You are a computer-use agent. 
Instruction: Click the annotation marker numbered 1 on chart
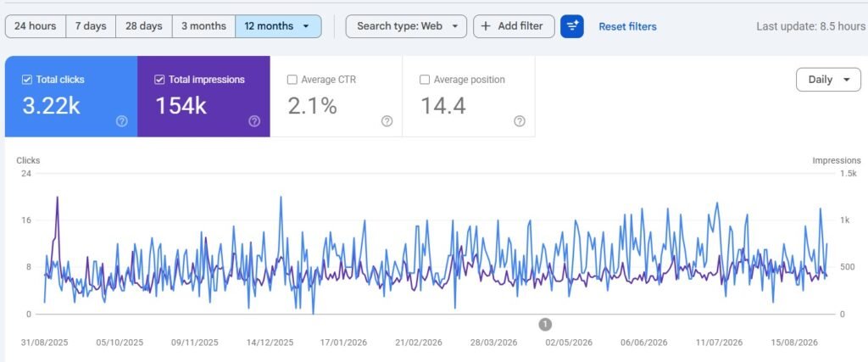coord(545,325)
